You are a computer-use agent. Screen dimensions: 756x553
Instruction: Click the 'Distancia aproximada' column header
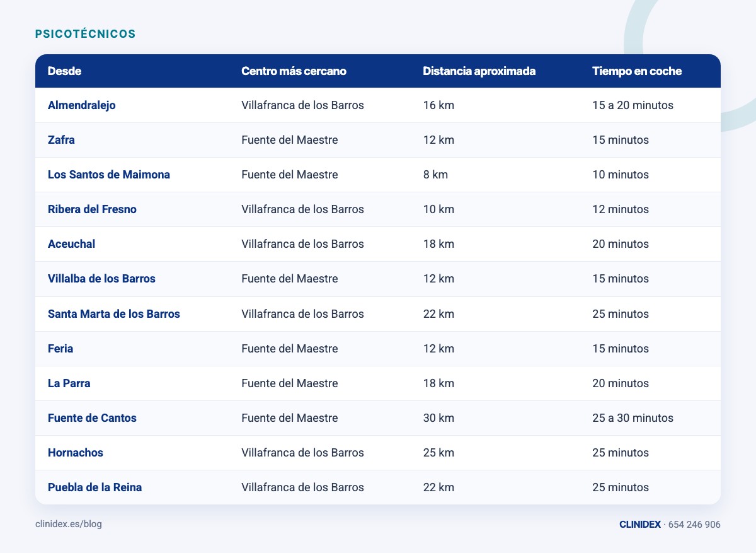[x=479, y=71]
